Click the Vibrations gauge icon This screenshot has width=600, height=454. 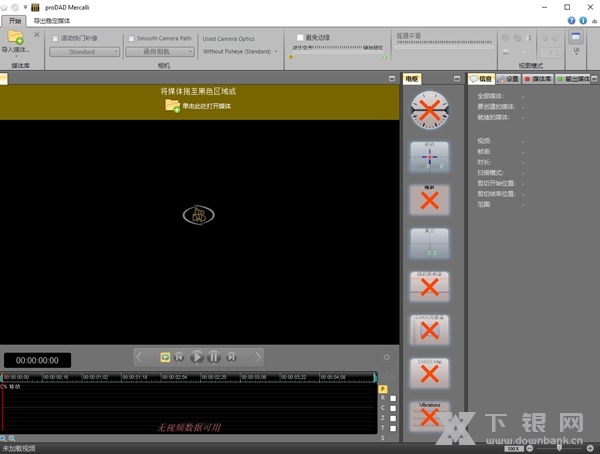[x=429, y=417]
